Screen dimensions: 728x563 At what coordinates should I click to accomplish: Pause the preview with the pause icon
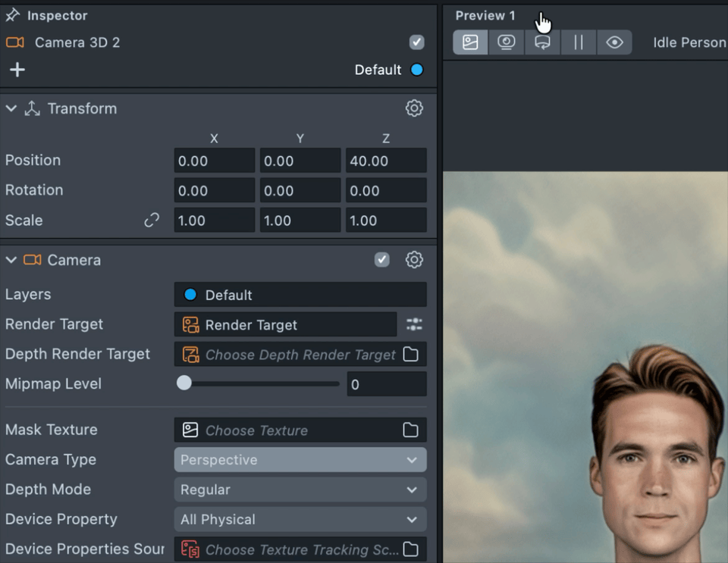[579, 42]
